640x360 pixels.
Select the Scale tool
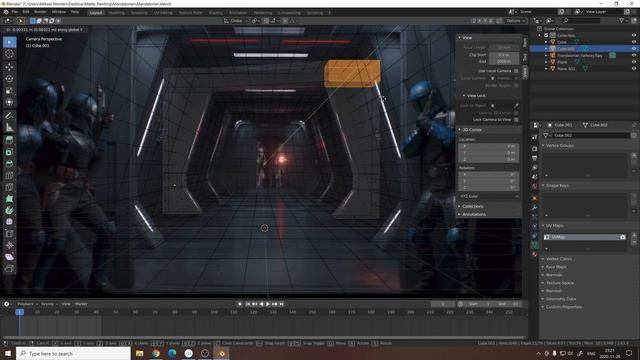click(9, 91)
